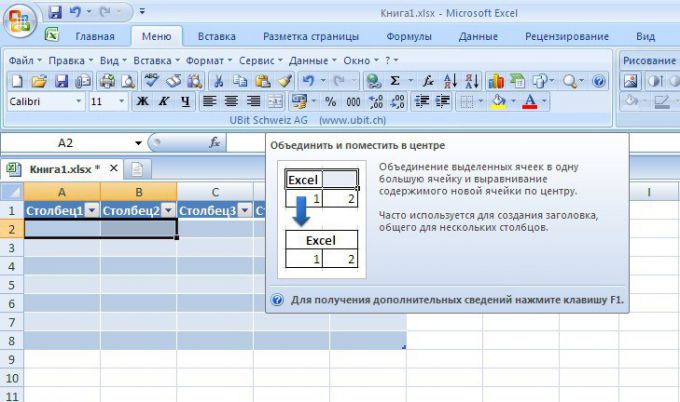
Task: Expand the borders dropdown arrow
Action: [481, 102]
